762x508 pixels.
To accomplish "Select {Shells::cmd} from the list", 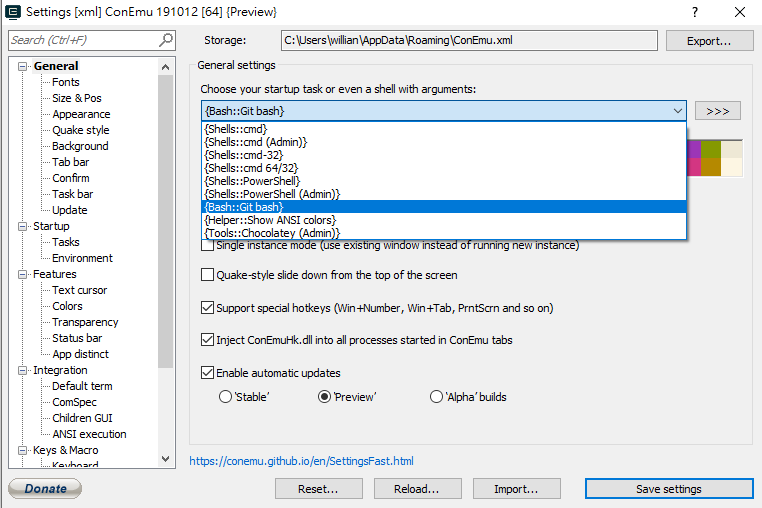I will click(444, 129).
